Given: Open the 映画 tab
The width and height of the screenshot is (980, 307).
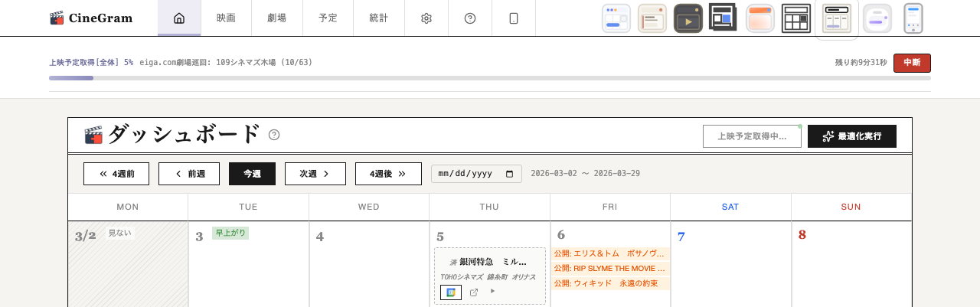Looking at the screenshot, I should point(226,18).
